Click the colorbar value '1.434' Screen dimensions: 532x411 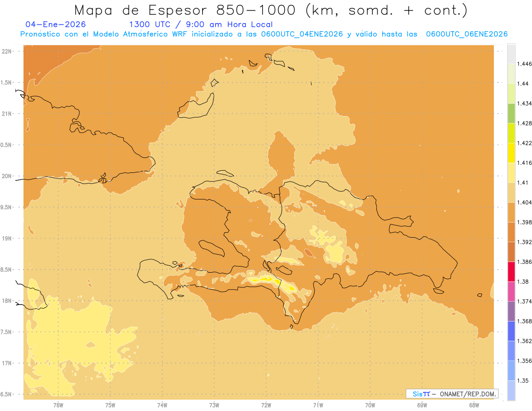coord(524,103)
